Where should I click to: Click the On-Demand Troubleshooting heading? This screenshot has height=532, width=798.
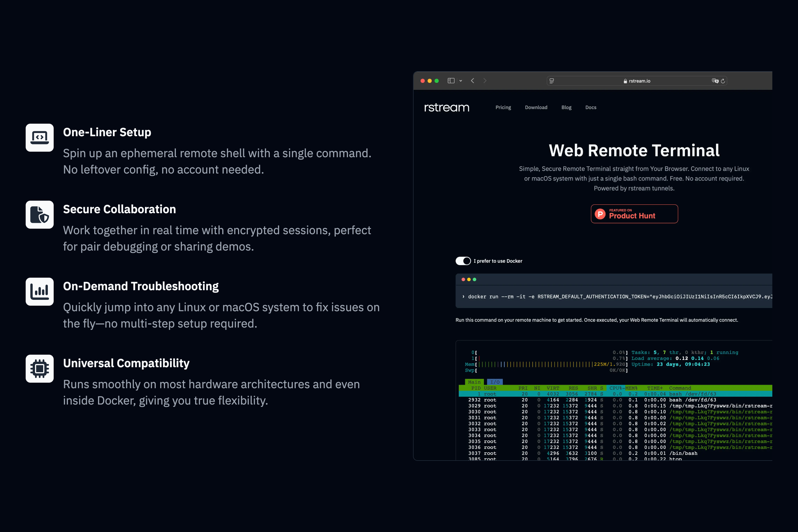141,286
